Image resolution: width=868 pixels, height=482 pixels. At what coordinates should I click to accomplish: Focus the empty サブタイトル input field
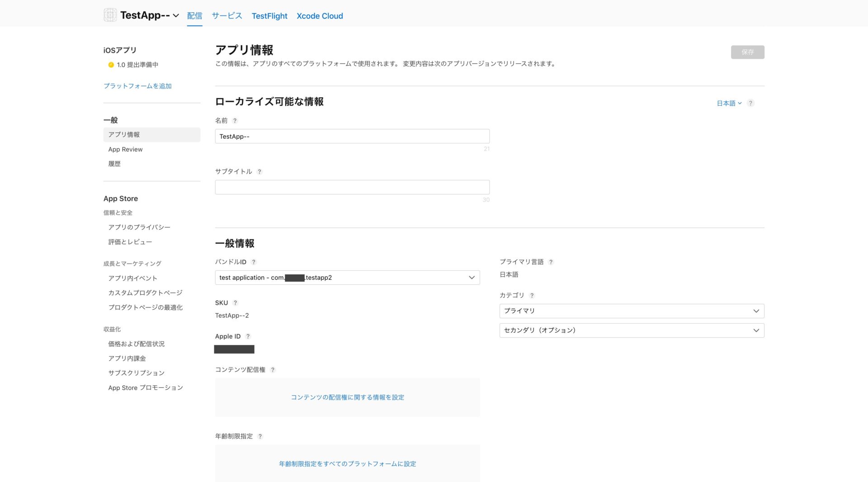pos(352,187)
